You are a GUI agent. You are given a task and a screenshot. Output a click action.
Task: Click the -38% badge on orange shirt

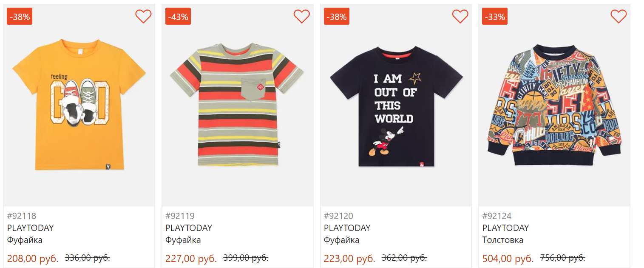point(20,17)
